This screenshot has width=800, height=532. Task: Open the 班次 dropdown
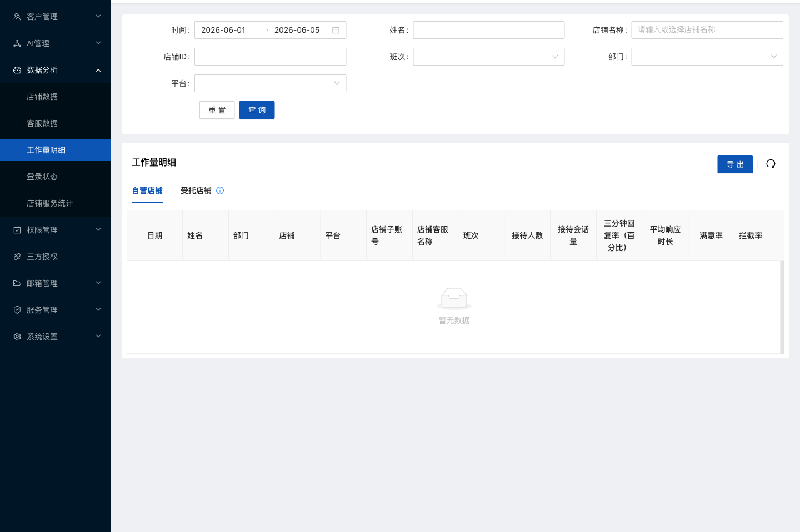[489, 57]
